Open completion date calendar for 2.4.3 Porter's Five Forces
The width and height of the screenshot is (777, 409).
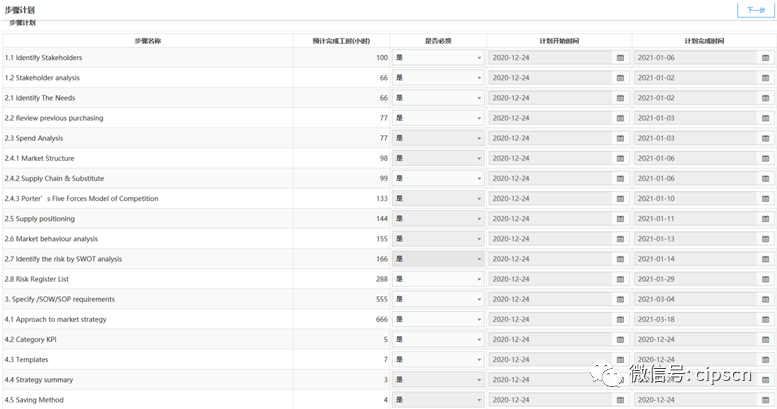tap(765, 199)
